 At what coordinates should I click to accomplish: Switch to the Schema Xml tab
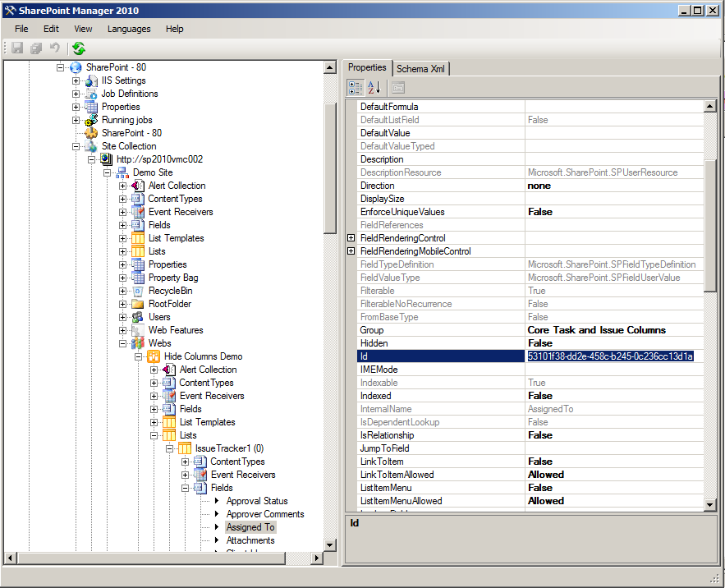[420, 68]
